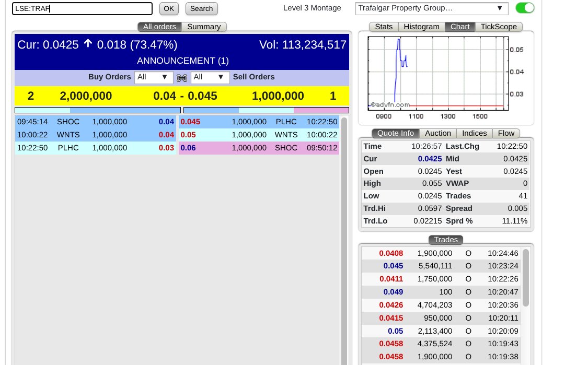Select WNTS buy order at 0.04
This screenshot has height=365, width=588.
tap(96, 135)
